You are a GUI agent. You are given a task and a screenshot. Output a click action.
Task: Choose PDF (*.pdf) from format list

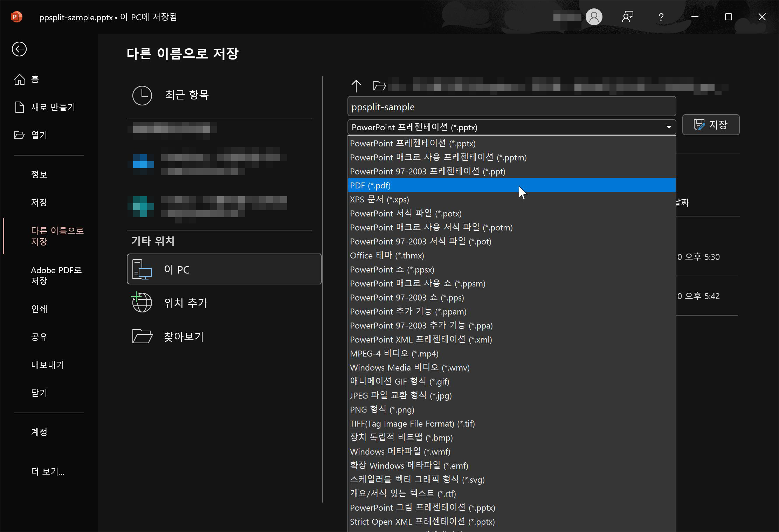click(x=370, y=185)
